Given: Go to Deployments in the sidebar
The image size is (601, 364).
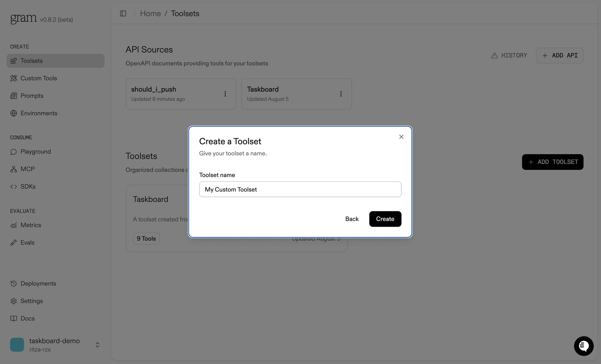Looking at the screenshot, I should pos(38,283).
